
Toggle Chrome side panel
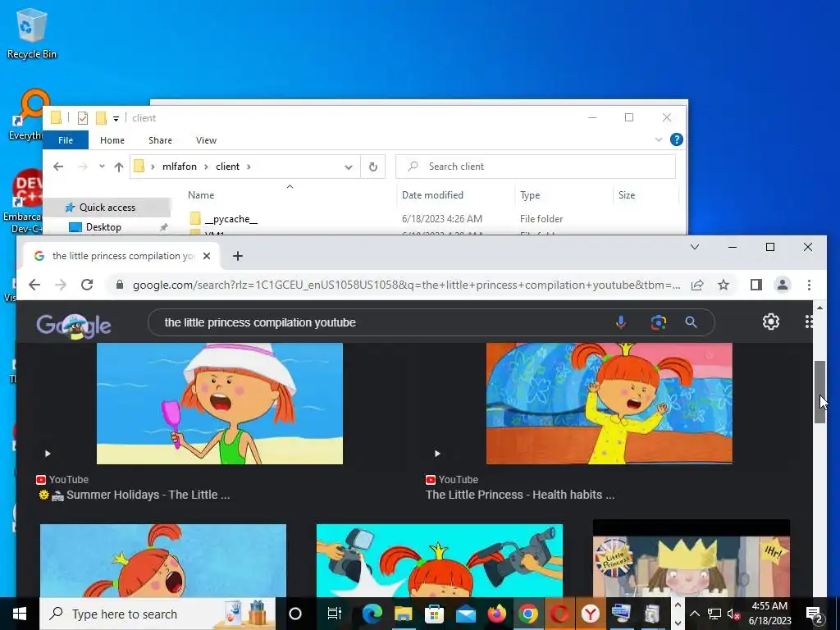coord(756,285)
